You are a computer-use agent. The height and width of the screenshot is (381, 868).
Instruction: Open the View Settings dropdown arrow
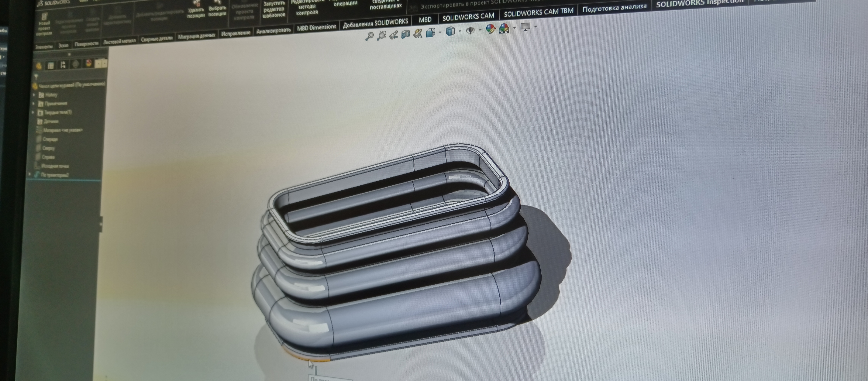pos(536,26)
